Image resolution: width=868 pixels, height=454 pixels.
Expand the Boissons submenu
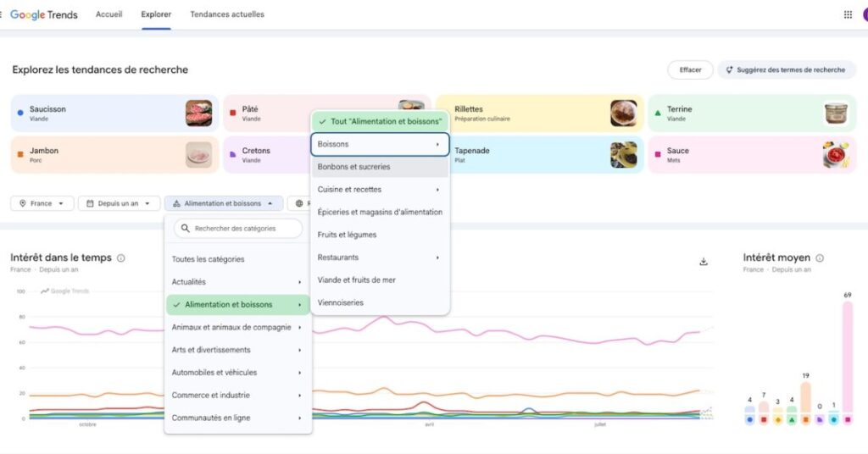click(x=380, y=144)
